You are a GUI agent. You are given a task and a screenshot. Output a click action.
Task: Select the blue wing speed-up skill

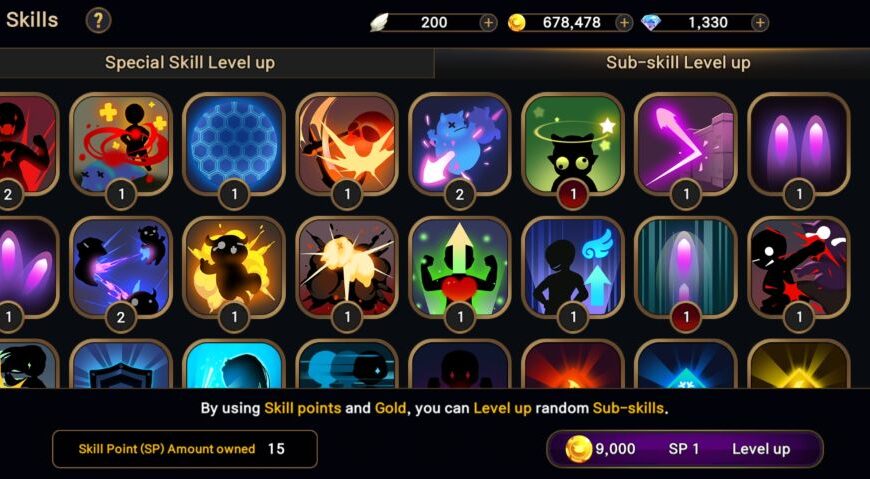573,268
